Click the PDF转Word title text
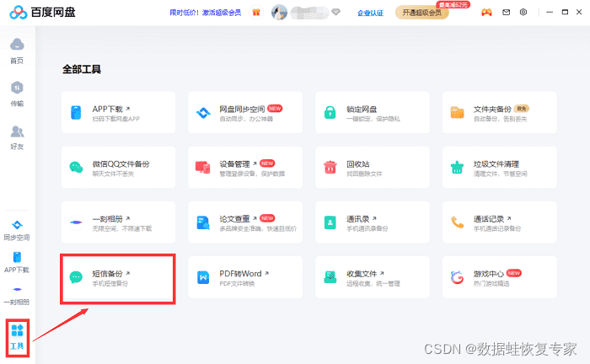Screen dimensions: 590x364 pyautogui.click(x=240, y=274)
